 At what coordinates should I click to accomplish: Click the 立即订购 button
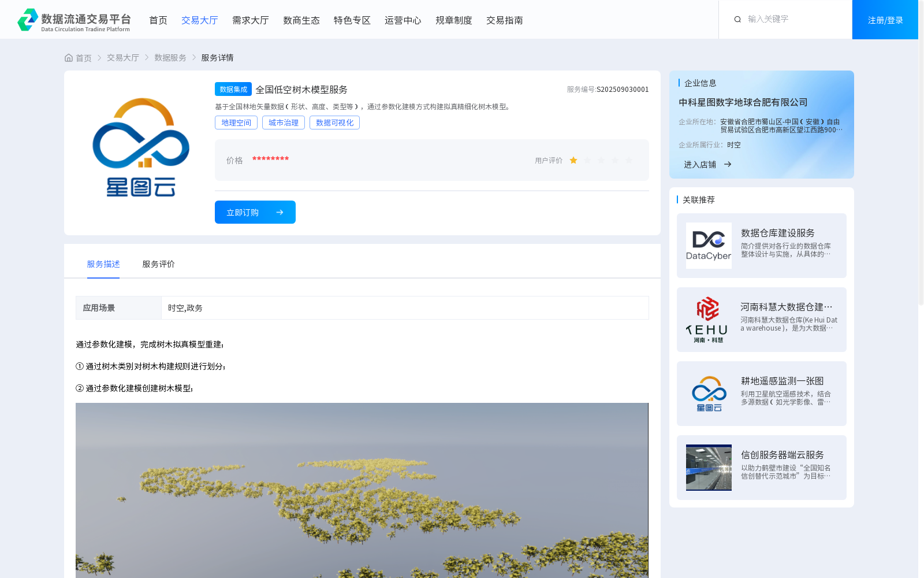(255, 212)
